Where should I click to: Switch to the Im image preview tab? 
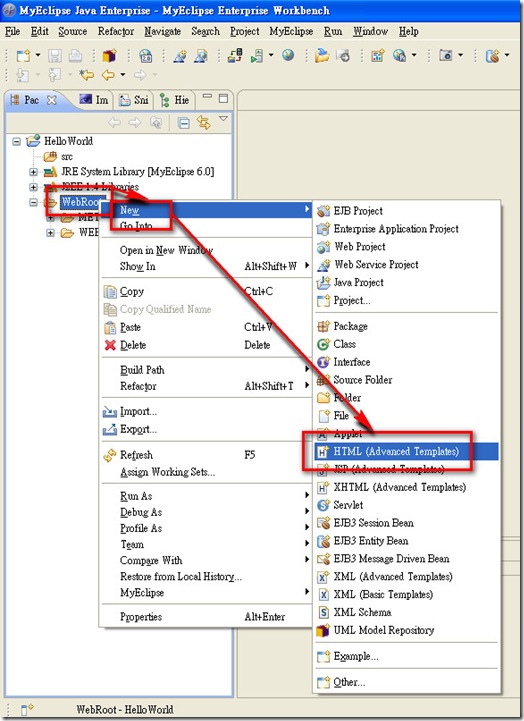[x=94, y=100]
